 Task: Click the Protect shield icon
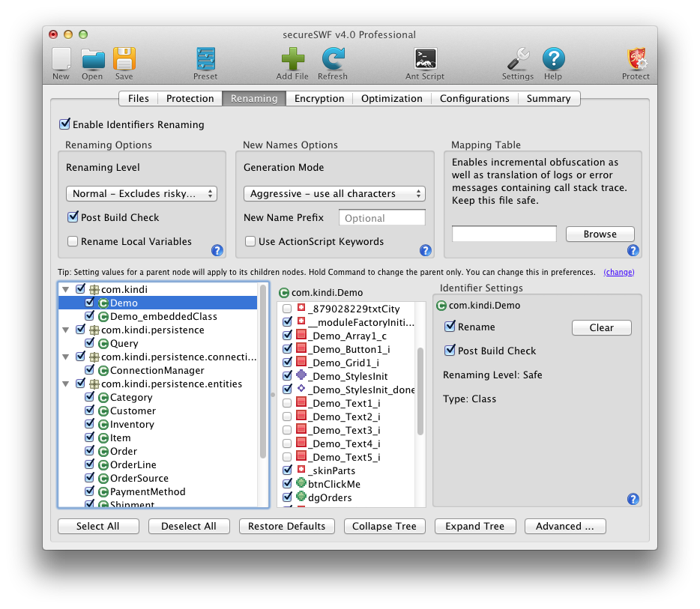pos(636,60)
